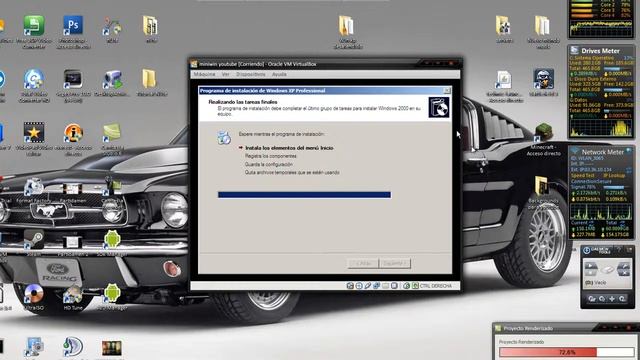
Task: Open the SDK Manager Android shortcut
Action: click(x=112, y=240)
